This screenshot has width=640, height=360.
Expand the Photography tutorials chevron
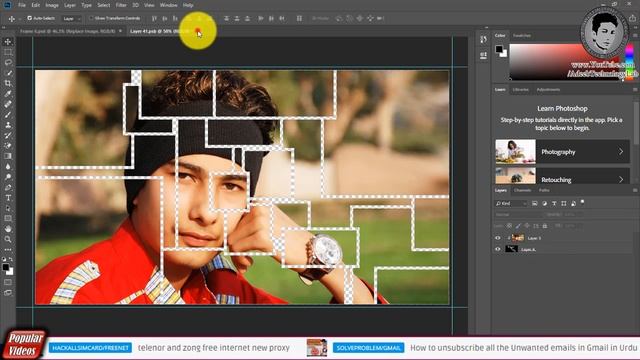[621, 151]
